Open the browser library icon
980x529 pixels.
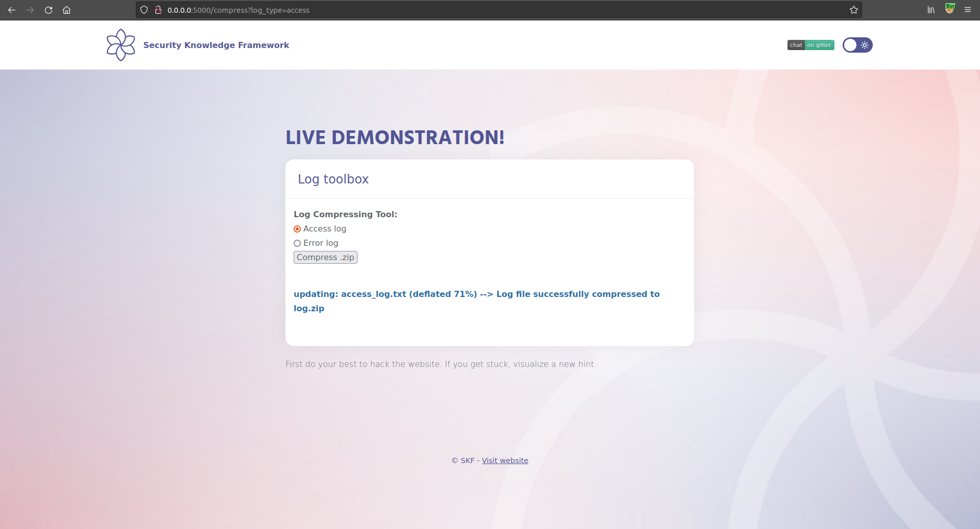pos(931,10)
